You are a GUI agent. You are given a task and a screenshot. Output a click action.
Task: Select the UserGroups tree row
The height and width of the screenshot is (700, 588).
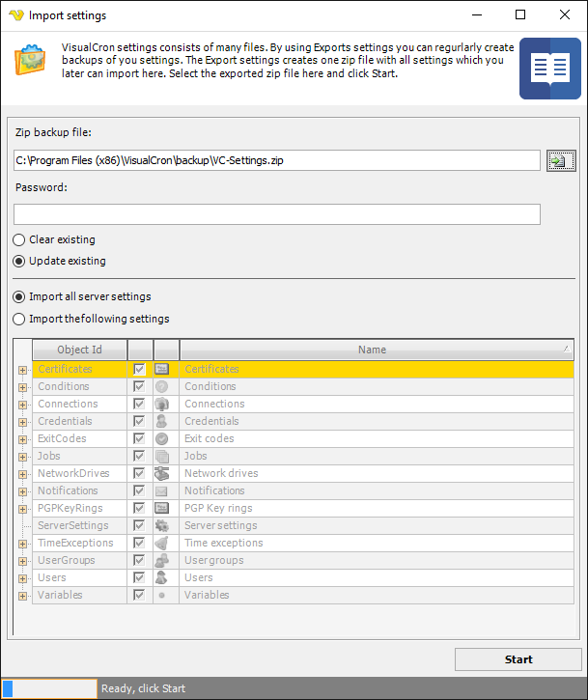click(x=303, y=560)
